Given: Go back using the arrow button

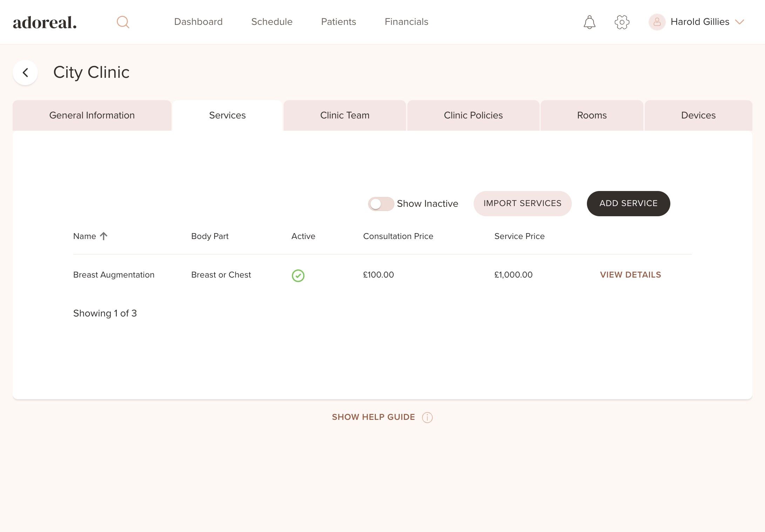Looking at the screenshot, I should pos(25,73).
